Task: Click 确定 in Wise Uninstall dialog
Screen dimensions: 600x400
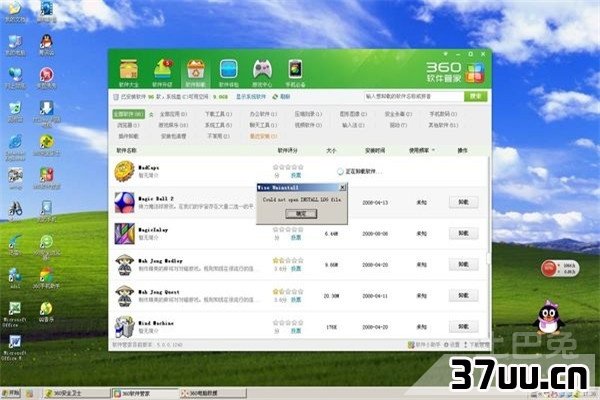Action: (x=301, y=214)
